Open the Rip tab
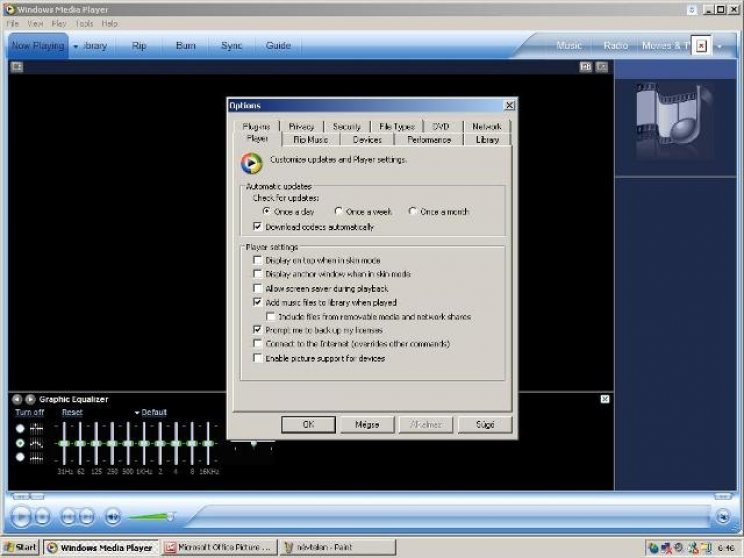 pyautogui.click(x=139, y=46)
